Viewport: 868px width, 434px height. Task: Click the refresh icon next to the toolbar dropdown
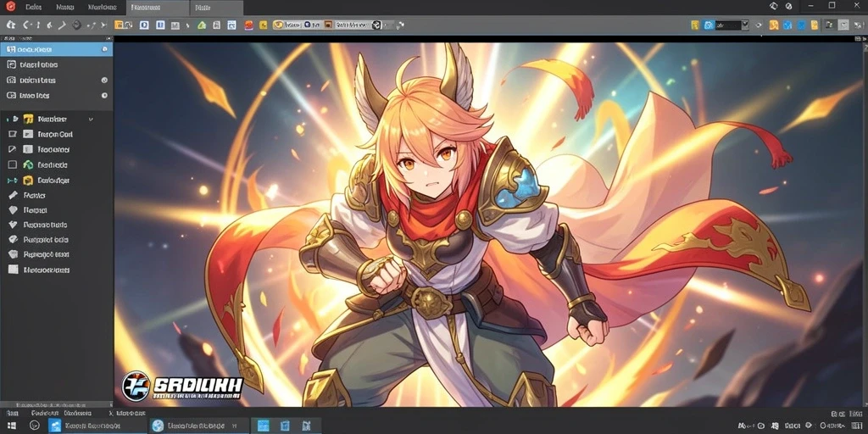point(759,25)
